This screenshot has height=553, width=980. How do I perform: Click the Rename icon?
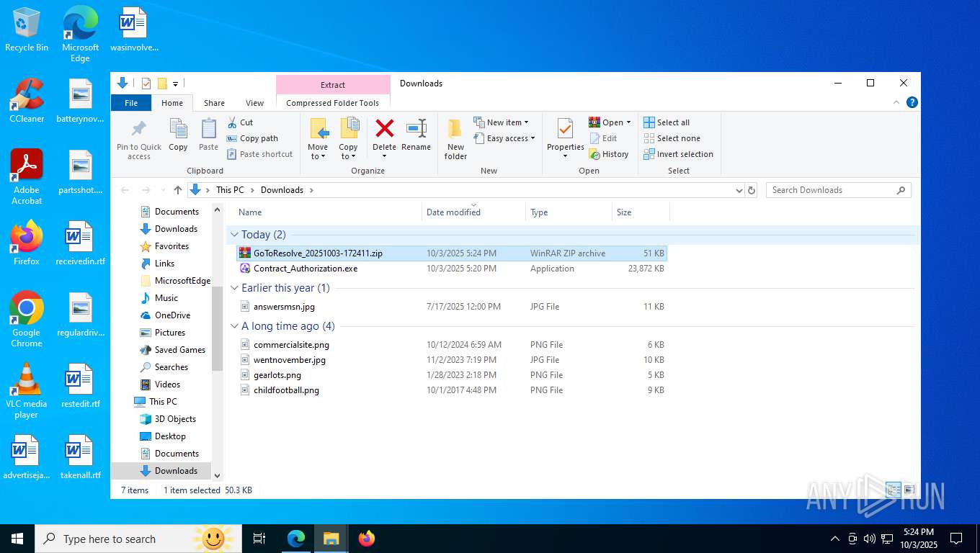point(416,130)
